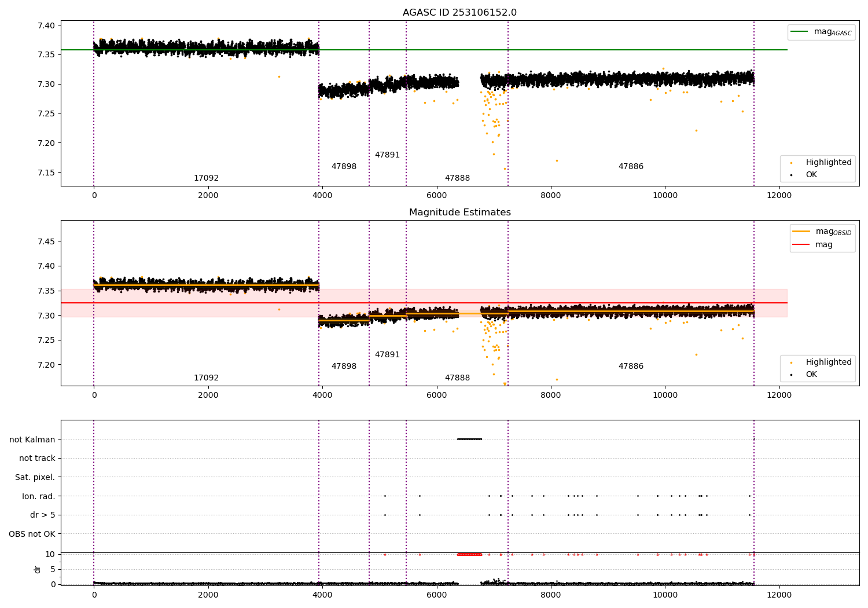
Task: Click obsid label 17092 in the AGASC ID plot
Action: coord(206,178)
